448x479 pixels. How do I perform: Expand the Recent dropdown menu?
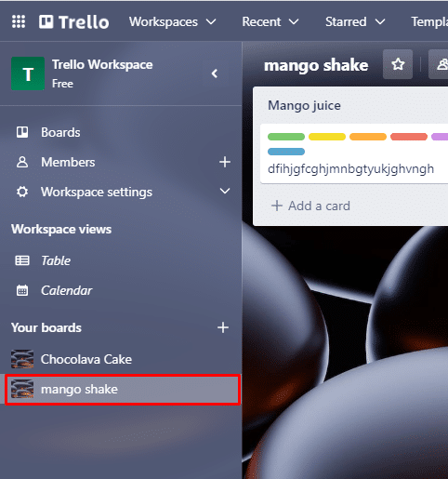[270, 21]
